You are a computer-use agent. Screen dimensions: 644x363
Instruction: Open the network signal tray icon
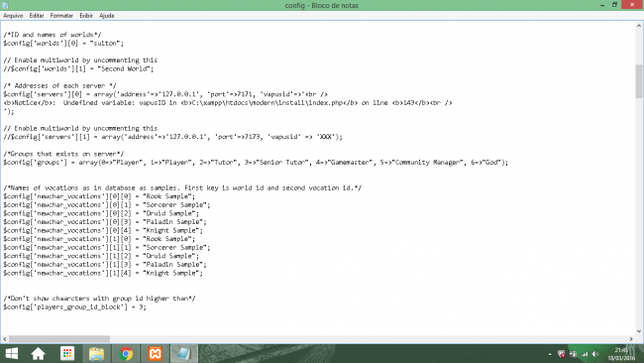584,354
